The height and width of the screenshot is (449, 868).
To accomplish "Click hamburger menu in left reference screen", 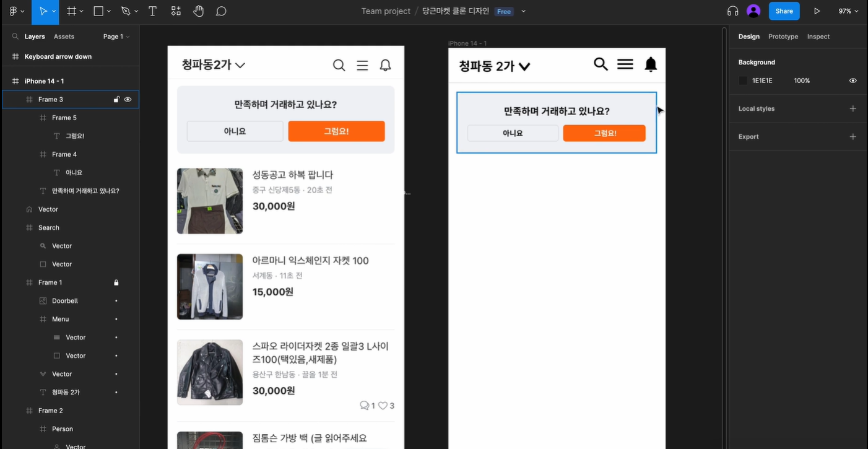I will point(362,65).
